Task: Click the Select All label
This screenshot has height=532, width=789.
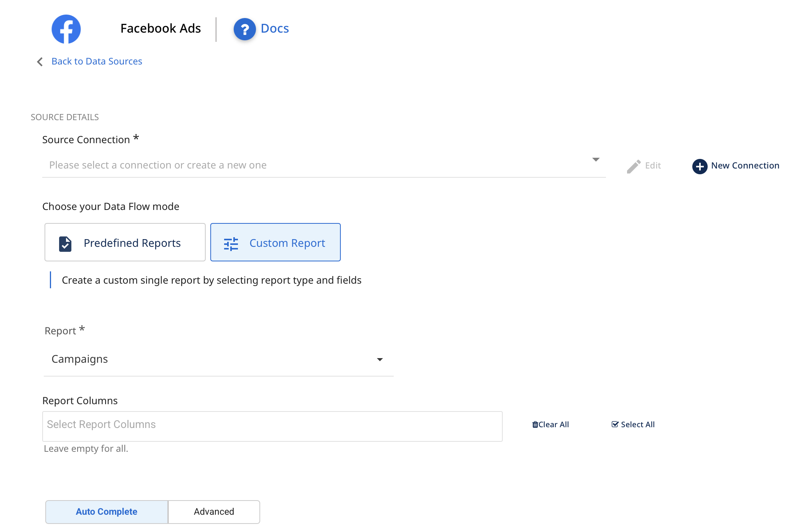Action: pos(638,425)
